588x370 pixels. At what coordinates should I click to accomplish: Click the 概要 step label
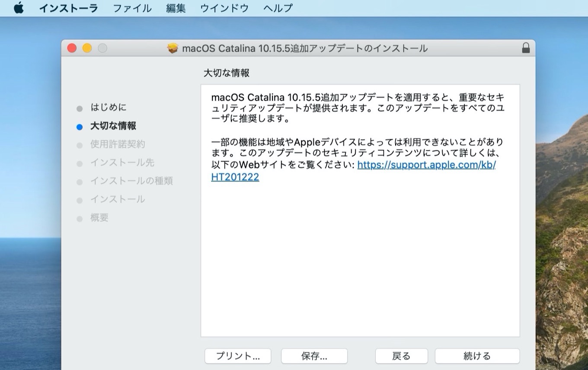coord(99,217)
